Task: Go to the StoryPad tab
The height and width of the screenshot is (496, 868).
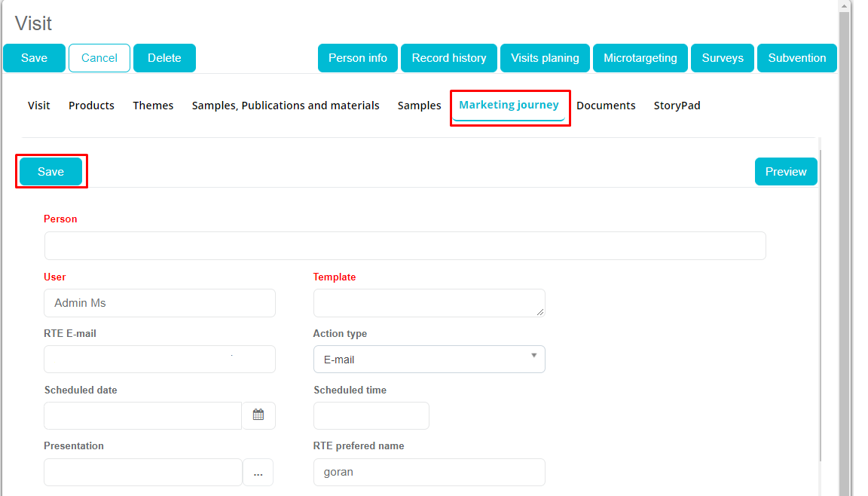Action: 677,106
